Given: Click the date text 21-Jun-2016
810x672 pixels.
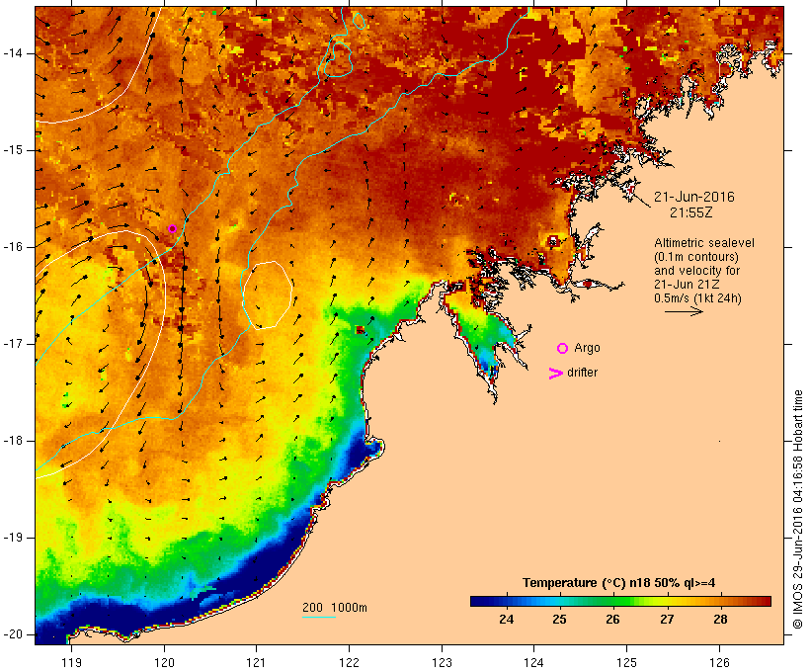Looking at the screenshot, I should point(694,197).
